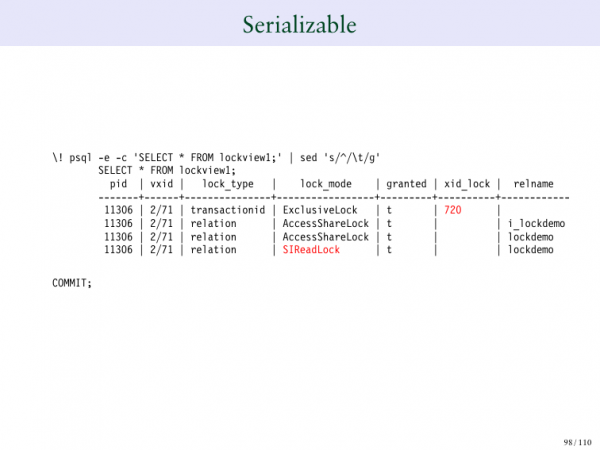
Task: Click the red SIReadLock entry
Action: point(311,250)
